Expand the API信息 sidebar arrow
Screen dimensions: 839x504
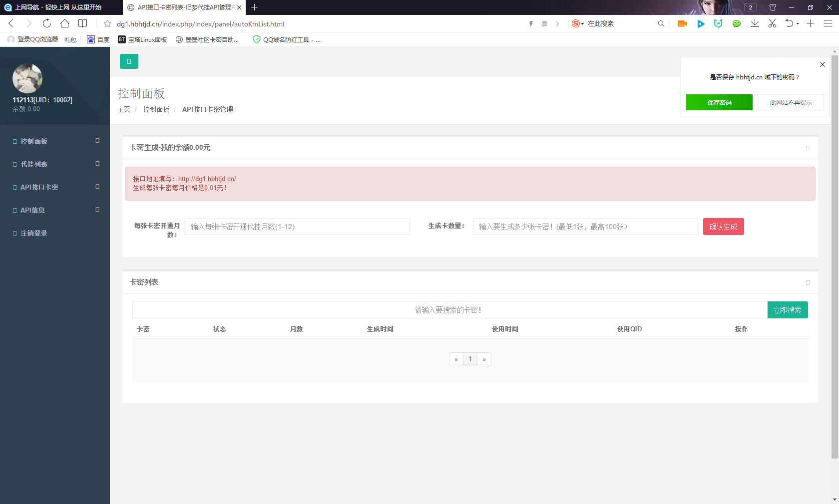point(97,210)
